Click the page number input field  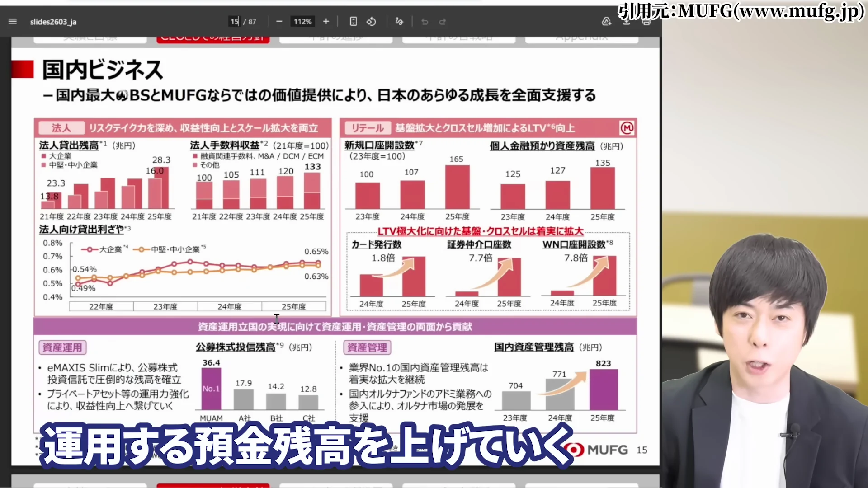click(234, 21)
